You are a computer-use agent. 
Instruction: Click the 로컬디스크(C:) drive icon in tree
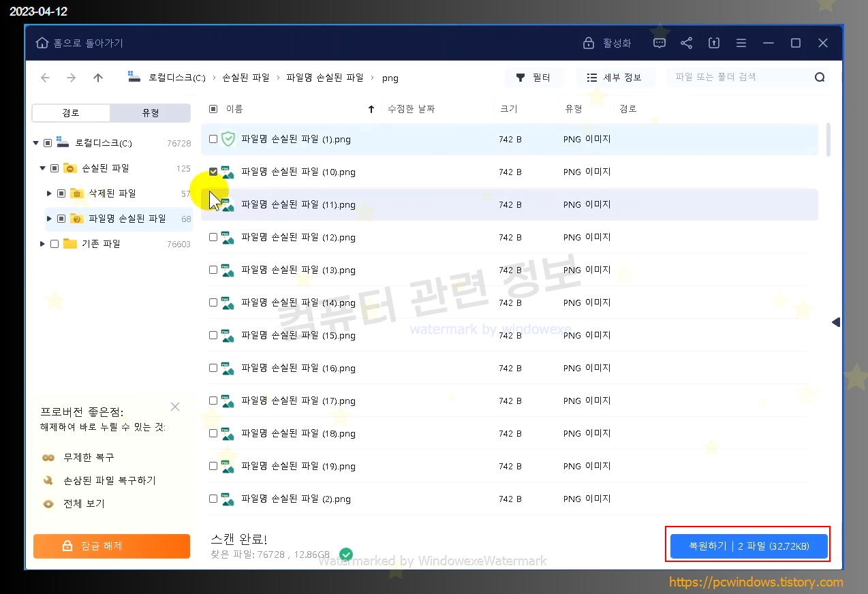coord(63,143)
